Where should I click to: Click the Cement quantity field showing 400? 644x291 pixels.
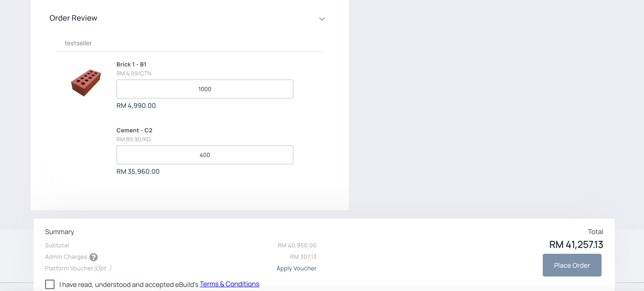(x=204, y=155)
